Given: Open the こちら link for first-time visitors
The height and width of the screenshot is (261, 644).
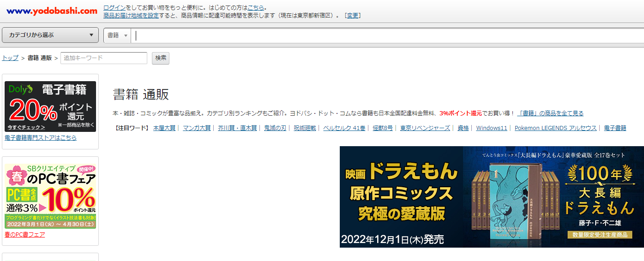Looking at the screenshot, I should point(256,8).
